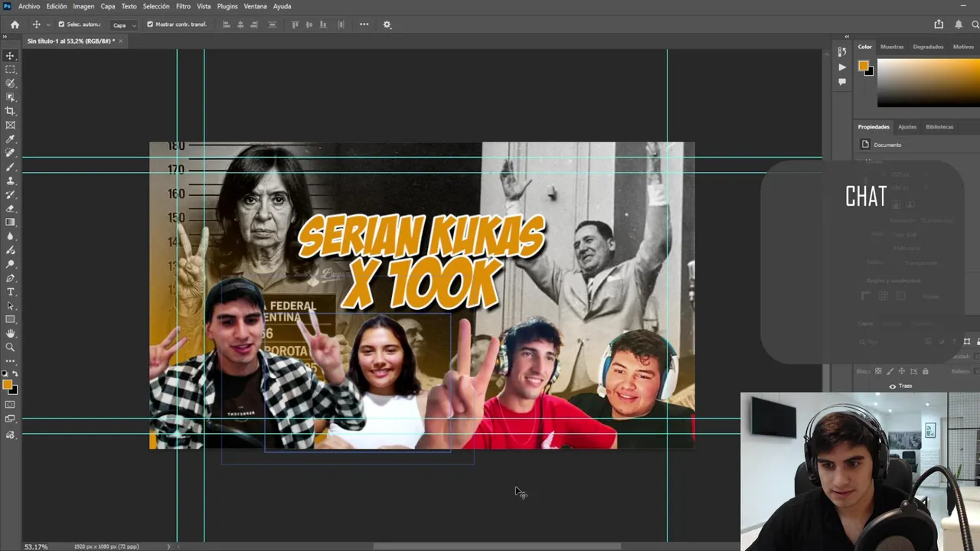Select the Move tool in toolbar
The image size is (980, 551).
click(11, 56)
